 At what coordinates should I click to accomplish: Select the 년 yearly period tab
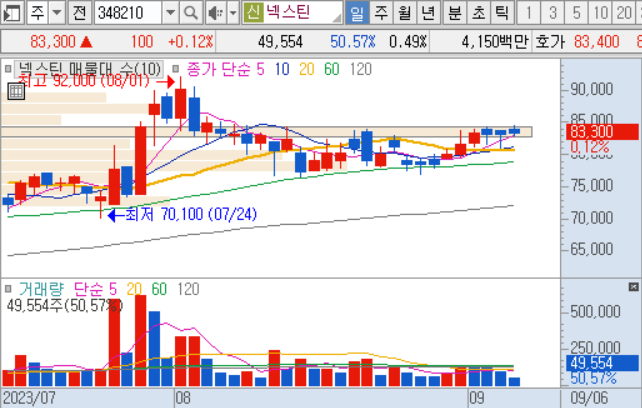pos(428,13)
